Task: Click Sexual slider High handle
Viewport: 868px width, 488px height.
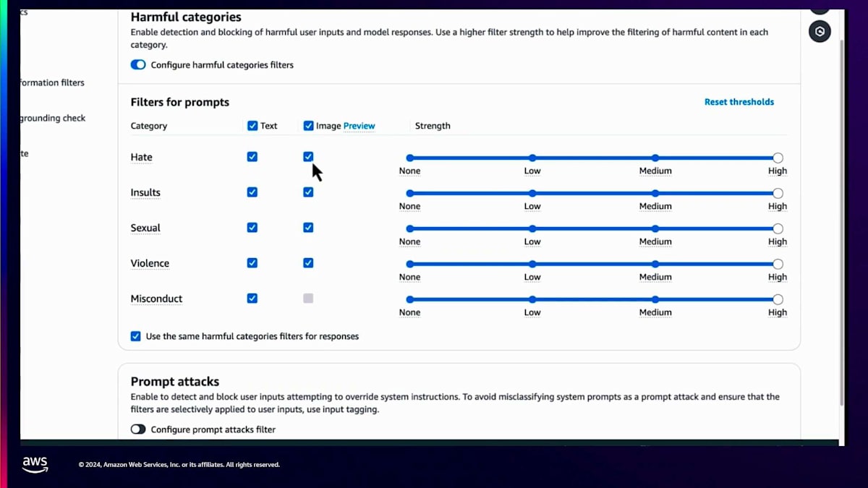Action: [x=778, y=228]
